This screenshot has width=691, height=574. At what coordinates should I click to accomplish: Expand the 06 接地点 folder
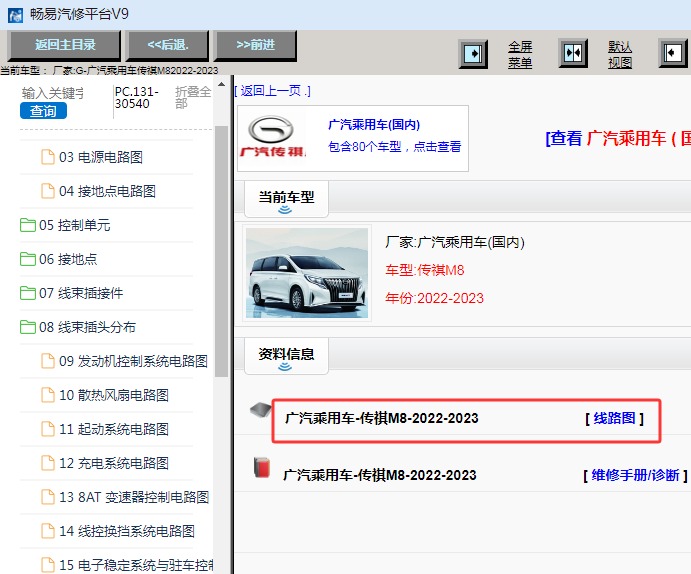[68, 259]
